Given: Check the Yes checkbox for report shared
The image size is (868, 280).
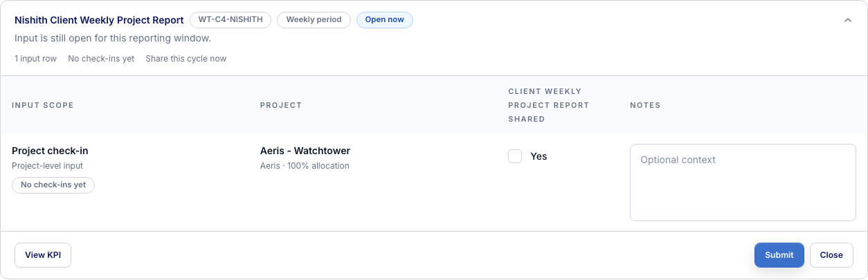Looking at the screenshot, I should (x=515, y=156).
